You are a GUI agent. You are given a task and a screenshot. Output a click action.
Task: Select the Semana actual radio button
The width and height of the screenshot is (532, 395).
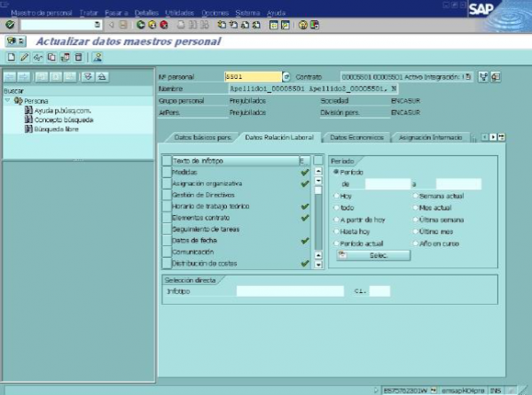click(x=415, y=196)
